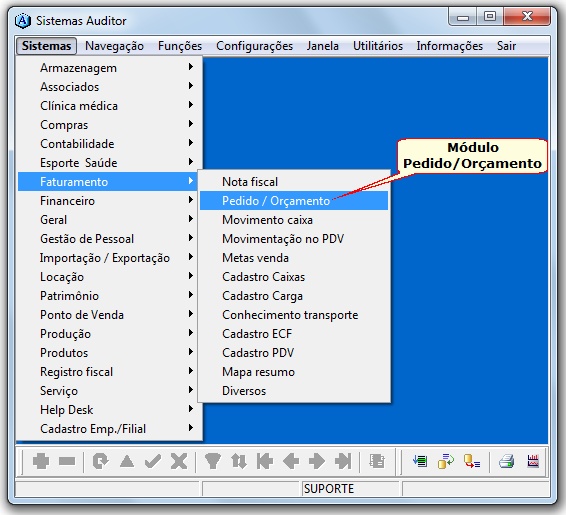Viewport: 566px width, 515px height.
Task: Click the Sair menu item
Action: click(506, 46)
